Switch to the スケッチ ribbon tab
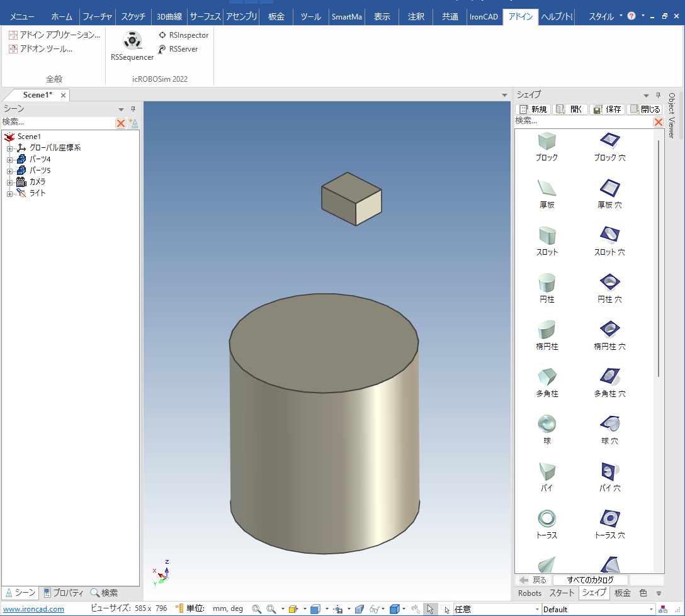 point(133,17)
